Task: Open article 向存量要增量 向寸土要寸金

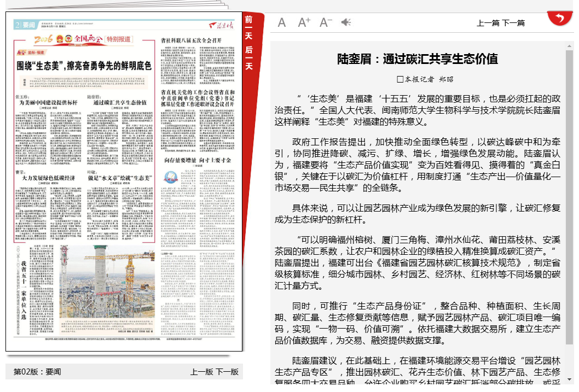Action: (x=198, y=160)
